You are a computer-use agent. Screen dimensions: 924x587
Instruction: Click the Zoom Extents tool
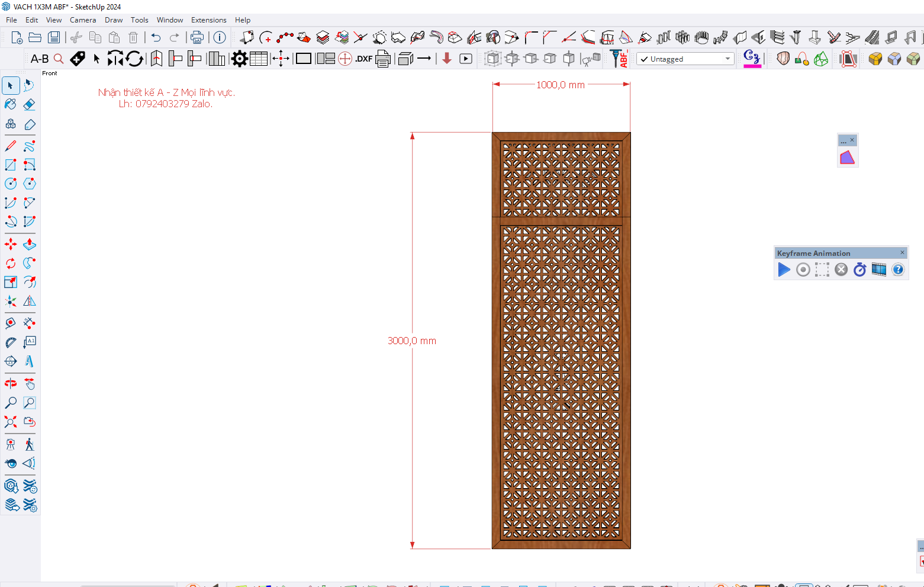[11, 422]
